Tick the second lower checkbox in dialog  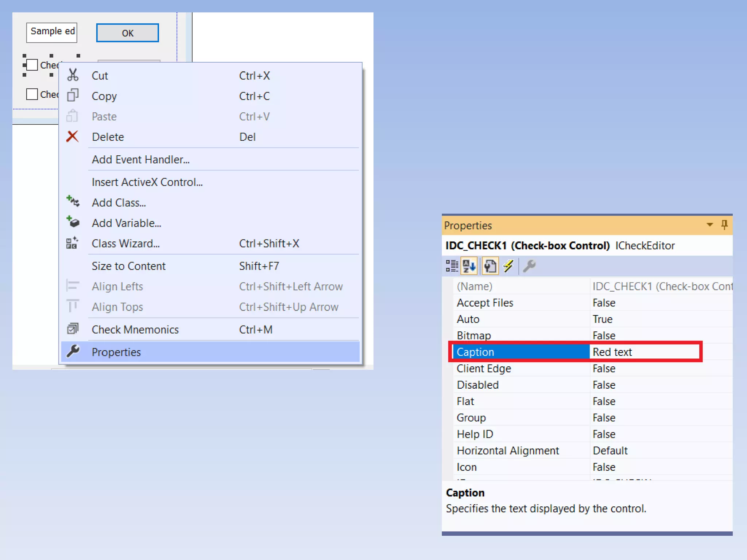(32, 94)
